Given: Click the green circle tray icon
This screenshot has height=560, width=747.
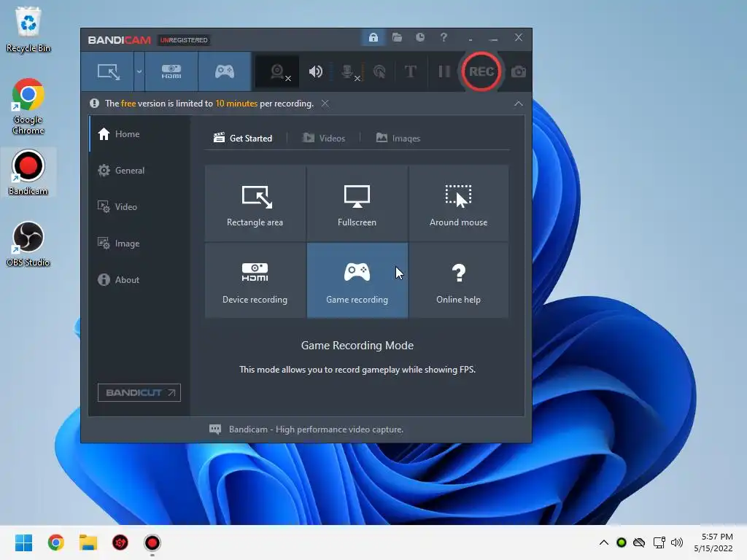Looking at the screenshot, I should 622,542.
